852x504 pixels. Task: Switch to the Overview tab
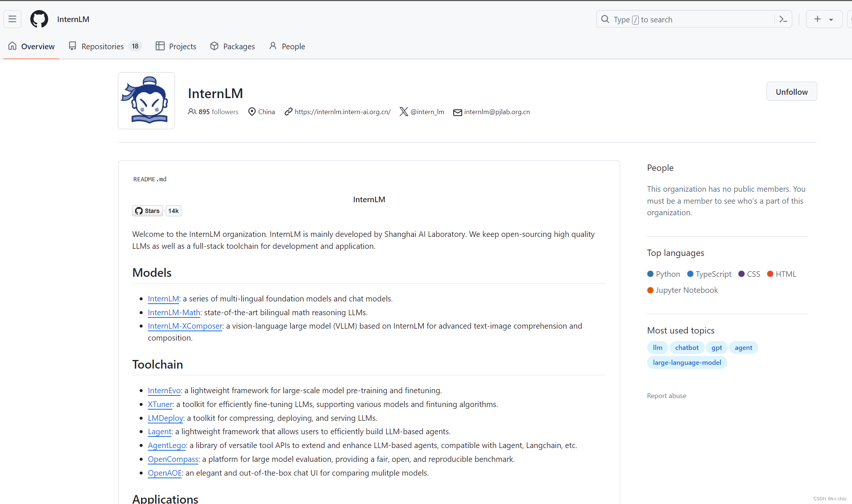point(31,46)
